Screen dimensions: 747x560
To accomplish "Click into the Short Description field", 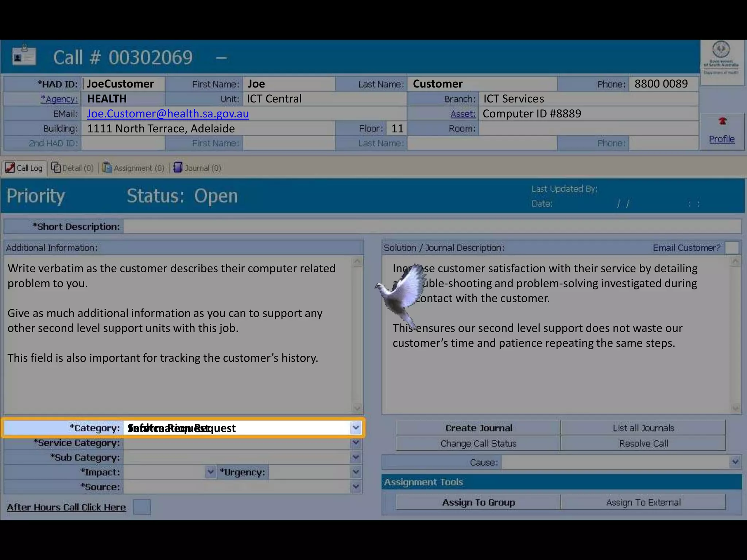I will (x=432, y=226).
